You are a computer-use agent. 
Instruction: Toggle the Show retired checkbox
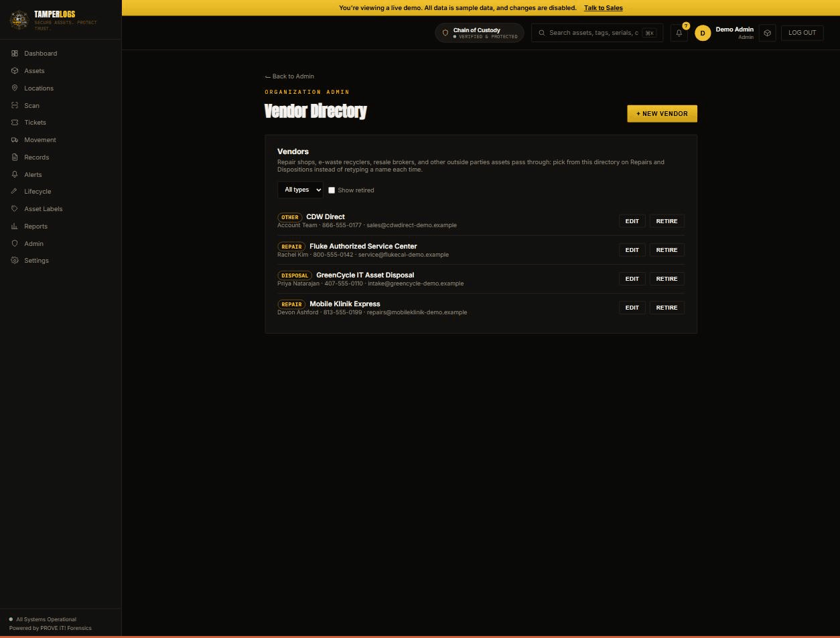332,190
